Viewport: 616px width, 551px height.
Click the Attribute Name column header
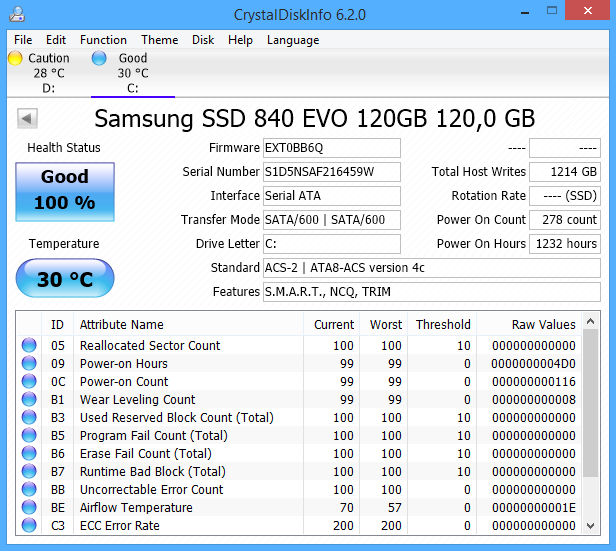point(188,324)
